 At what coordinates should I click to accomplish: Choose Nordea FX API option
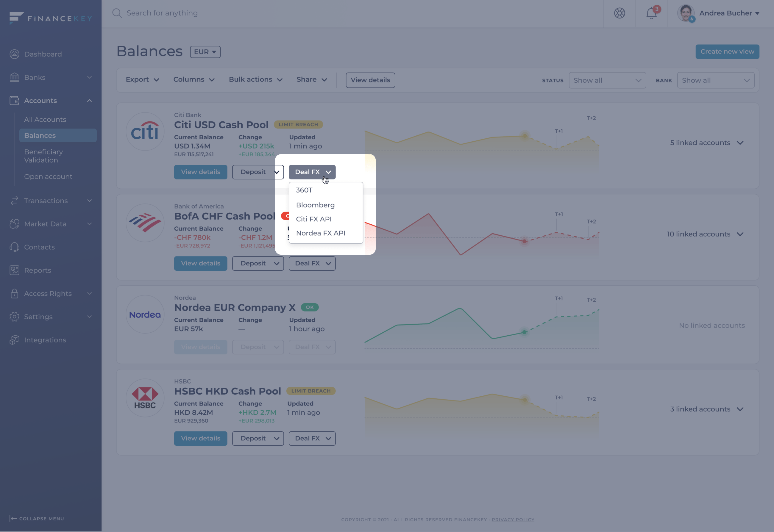tap(321, 233)
